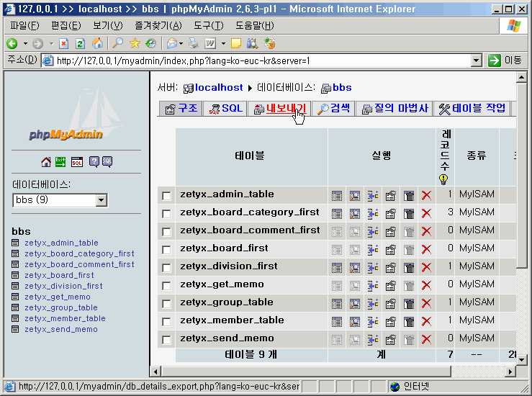Click the record count warning bulb icon
The image size is (532, 396).
pyautogui.click(x=443, y=179)
